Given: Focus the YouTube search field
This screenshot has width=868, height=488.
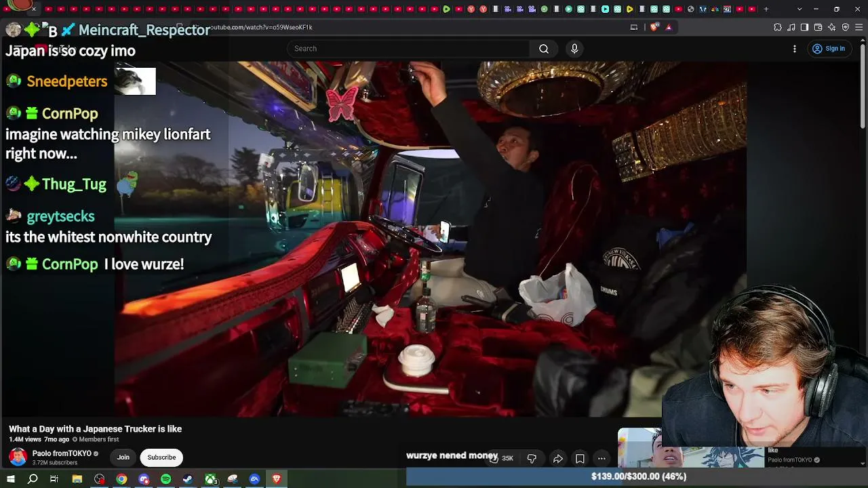Looking at the screenshot, I should coord(408,49).
